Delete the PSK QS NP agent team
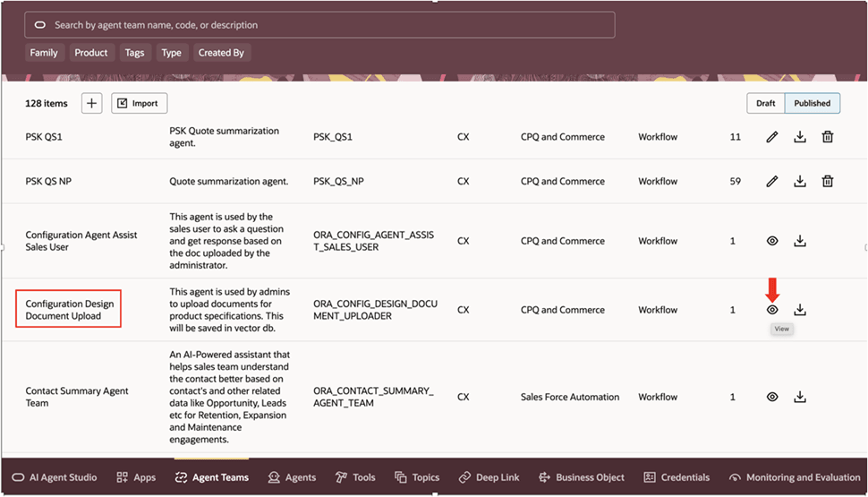This screenshot has width=868, height=497. tap(828, 181)
